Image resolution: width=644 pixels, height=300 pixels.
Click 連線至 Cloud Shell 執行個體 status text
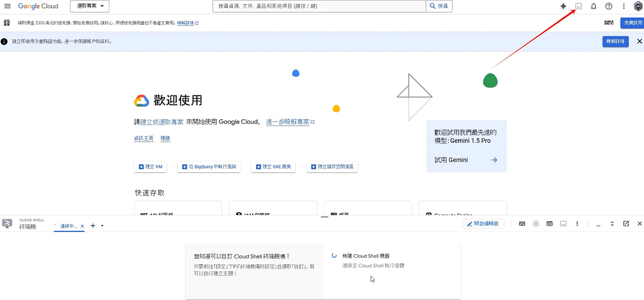pos(374,266)
